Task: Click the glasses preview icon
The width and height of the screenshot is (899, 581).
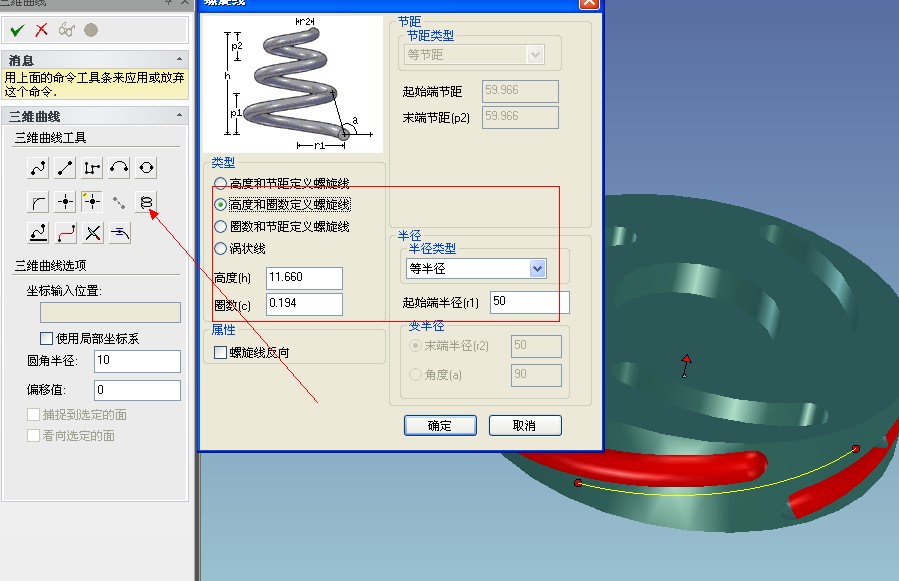Action: click(x=67, y=30)
